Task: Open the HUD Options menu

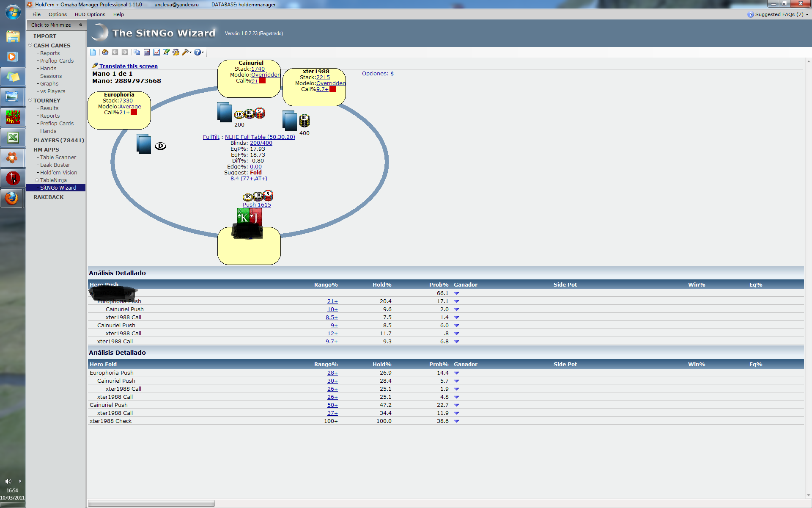Action: 90,14
